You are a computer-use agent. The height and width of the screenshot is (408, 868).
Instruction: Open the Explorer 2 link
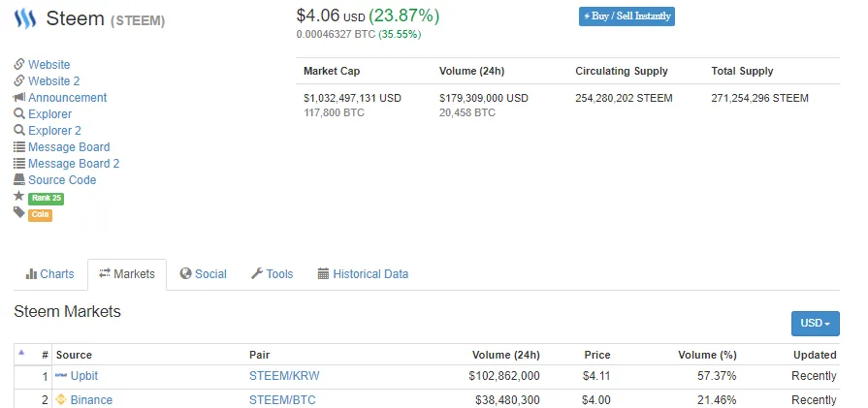(x=55, y=131)
